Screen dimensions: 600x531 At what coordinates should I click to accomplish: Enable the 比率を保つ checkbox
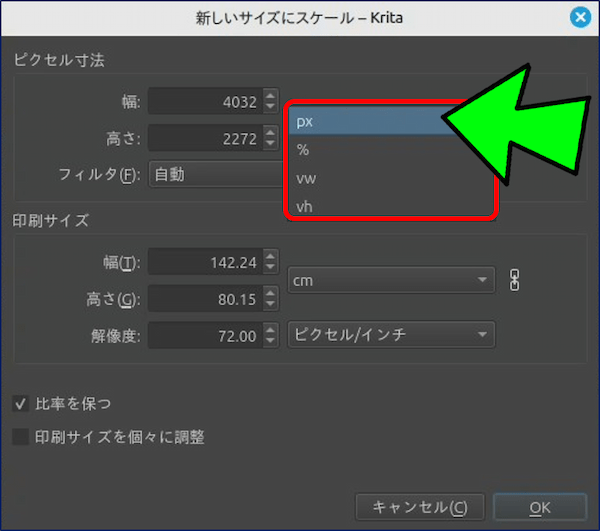coord(20,404)
